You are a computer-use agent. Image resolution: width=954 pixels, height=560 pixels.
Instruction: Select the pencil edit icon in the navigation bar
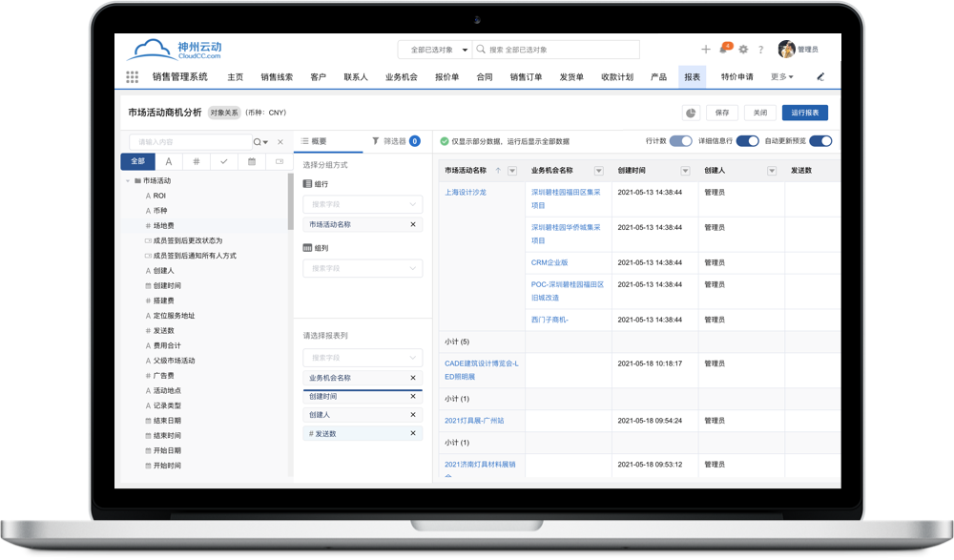820,76
